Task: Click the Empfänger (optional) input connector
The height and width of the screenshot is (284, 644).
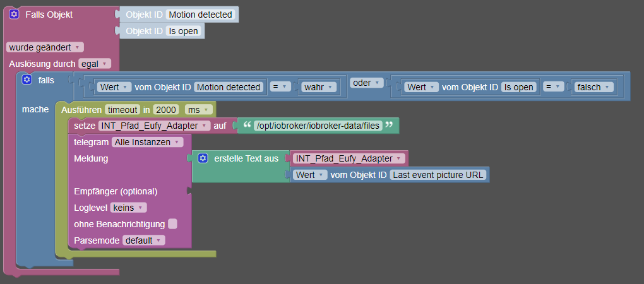Action: [x=189, y=191]
